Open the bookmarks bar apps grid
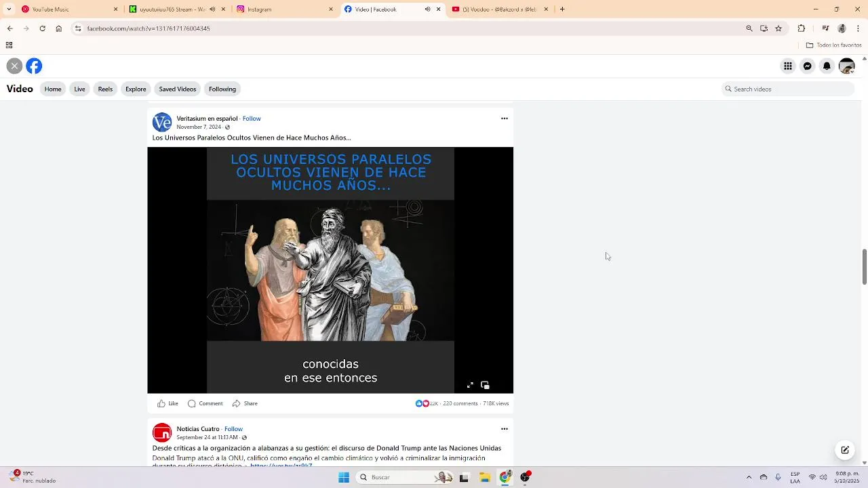868x488 pixels. tap(9, 45)
